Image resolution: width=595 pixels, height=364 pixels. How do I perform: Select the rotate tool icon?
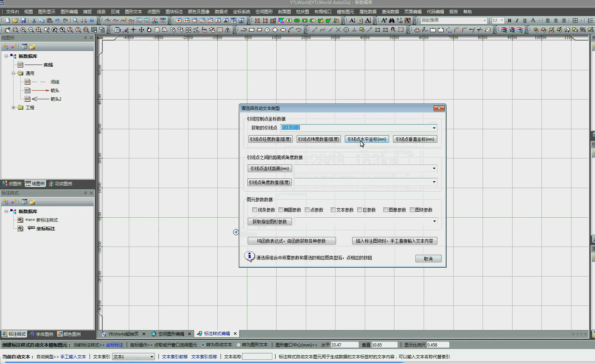[149, 30]
